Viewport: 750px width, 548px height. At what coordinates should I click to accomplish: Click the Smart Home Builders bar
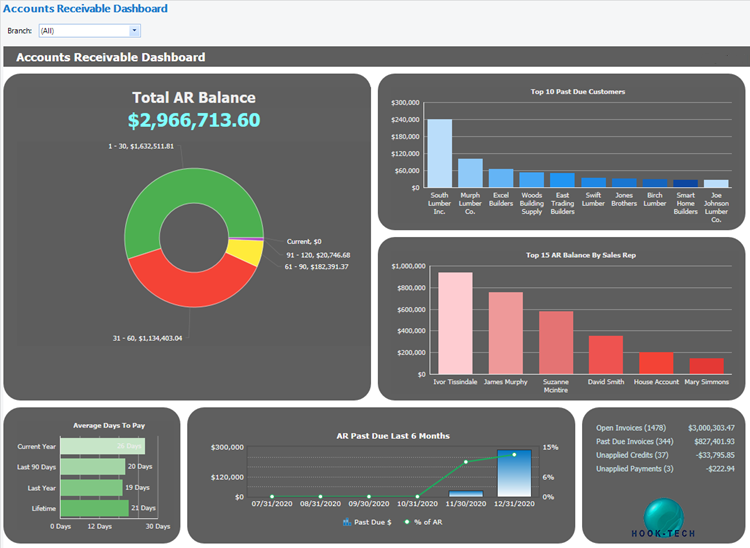click(x=685, y=184)
